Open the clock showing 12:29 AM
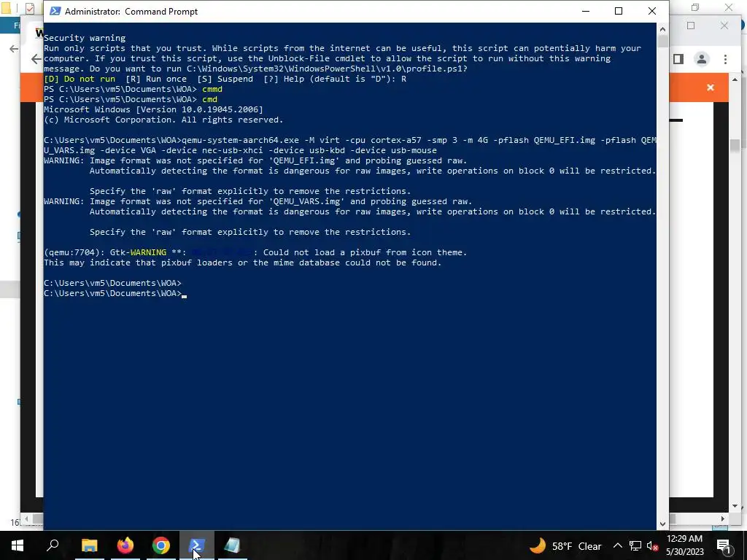The image size is (747, 560). coord(684,545)
